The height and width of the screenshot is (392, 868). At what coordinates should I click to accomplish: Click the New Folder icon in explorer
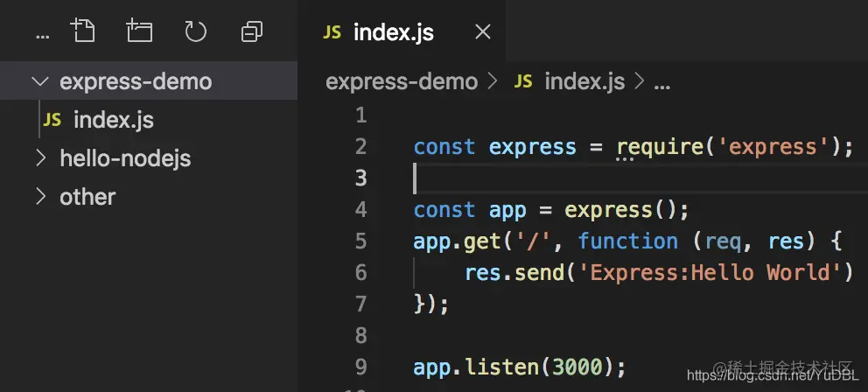pyautogui.click(x=139, y=31)
